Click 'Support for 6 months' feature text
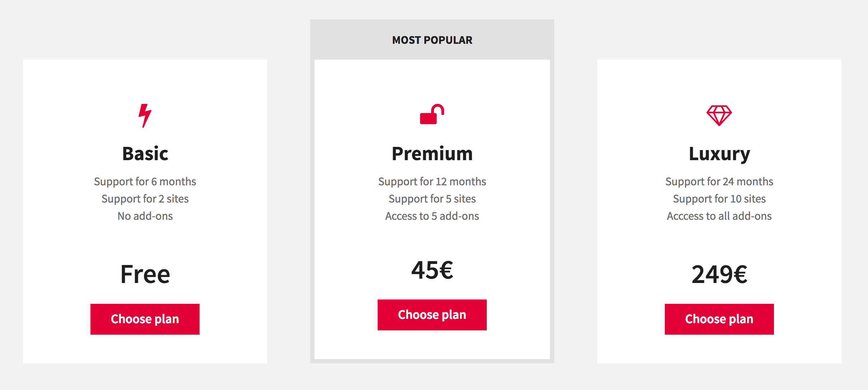868x390 pixels. click(x=145, y=181)
